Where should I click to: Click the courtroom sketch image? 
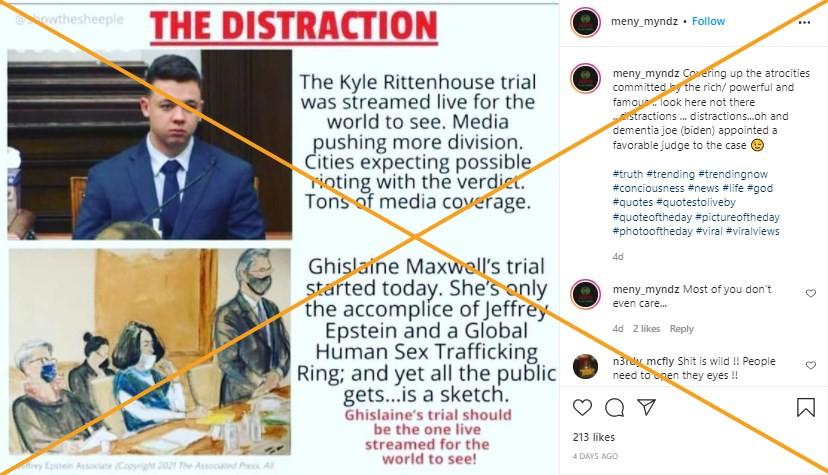pos(149,352)
